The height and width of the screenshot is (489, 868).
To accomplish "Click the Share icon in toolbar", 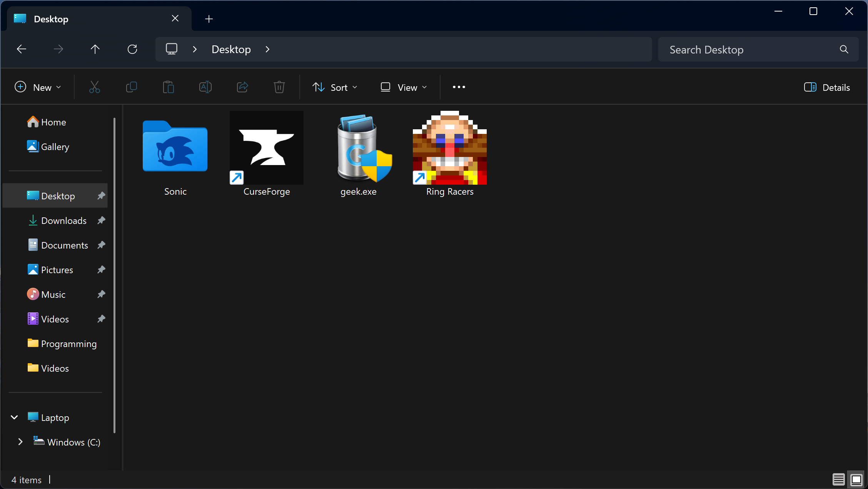I will (242, 87).
